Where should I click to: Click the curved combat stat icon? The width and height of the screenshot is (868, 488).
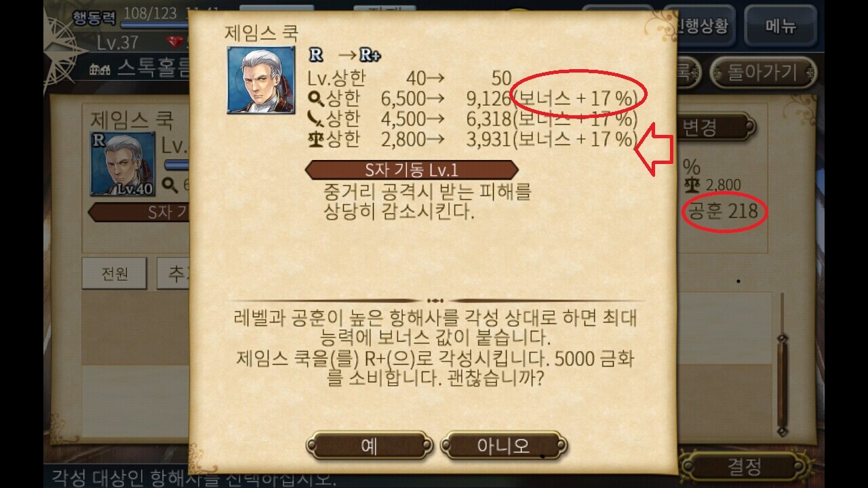316,119
